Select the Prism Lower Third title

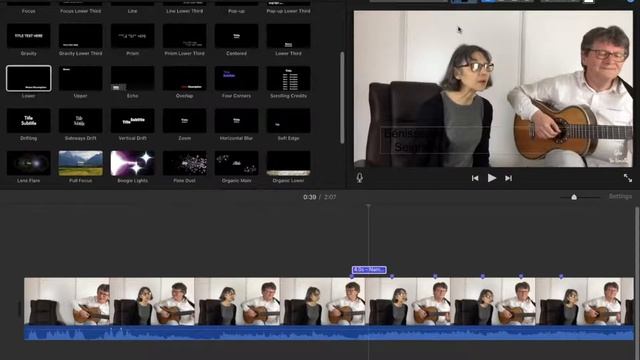click(184, 36)
